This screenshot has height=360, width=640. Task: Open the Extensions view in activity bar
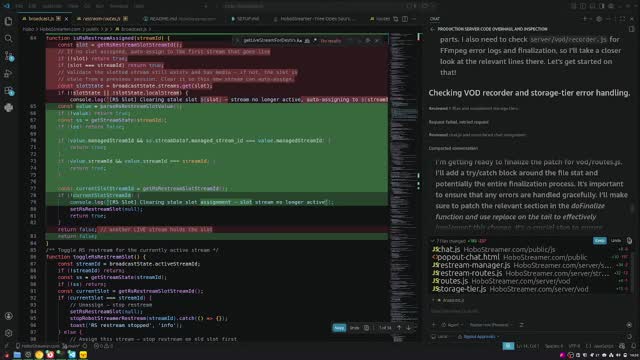[9, 91]
